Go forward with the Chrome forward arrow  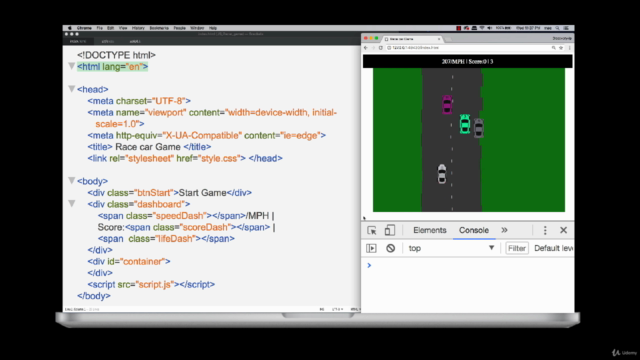(373, 48)
